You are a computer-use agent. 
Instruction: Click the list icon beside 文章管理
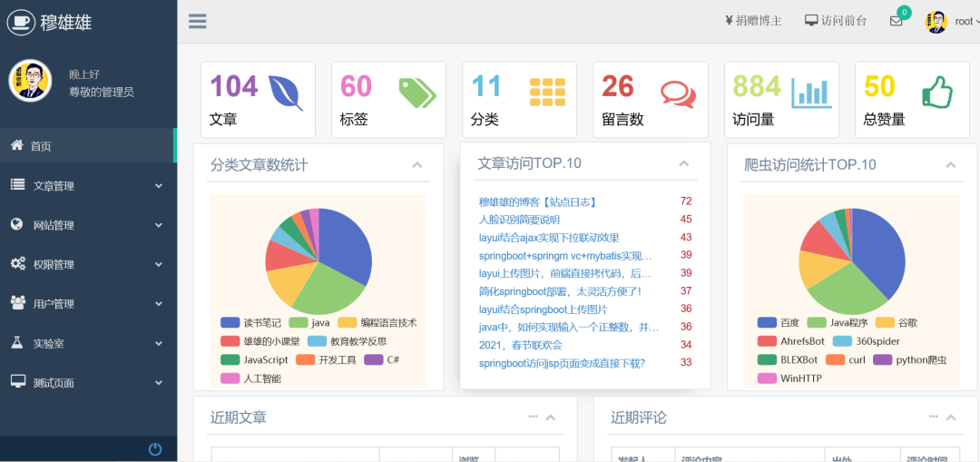coord(17,185)
